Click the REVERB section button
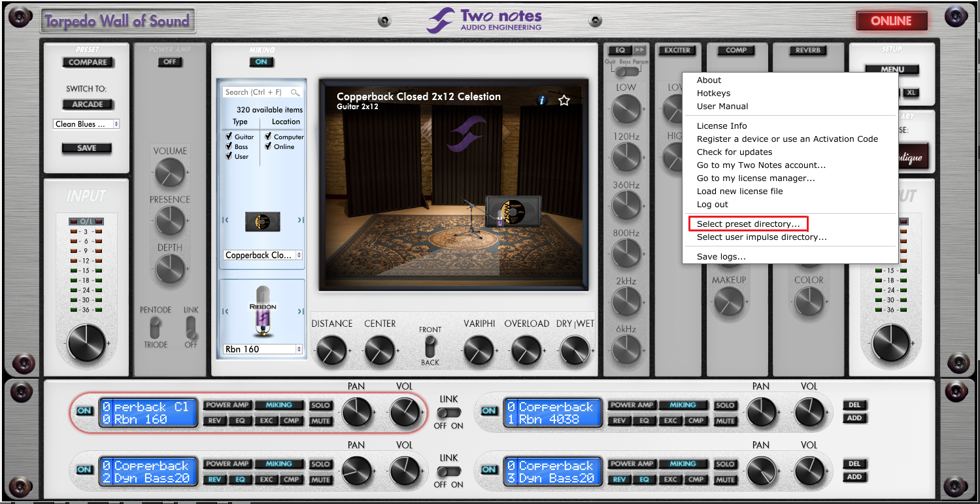 coord(808,50)
